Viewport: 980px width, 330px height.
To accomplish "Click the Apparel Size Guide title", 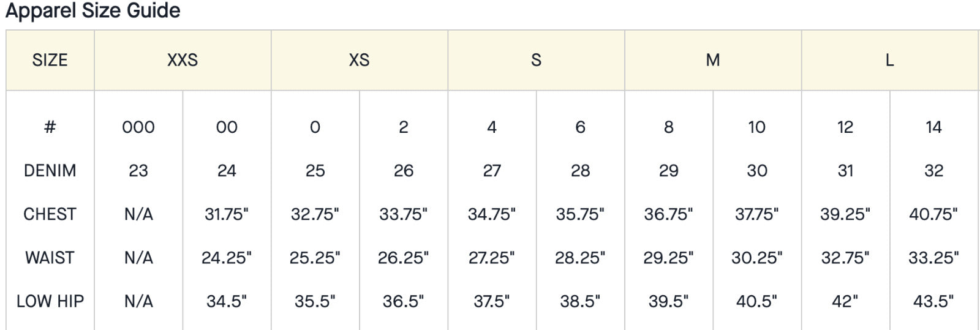I will pos(93,10).
